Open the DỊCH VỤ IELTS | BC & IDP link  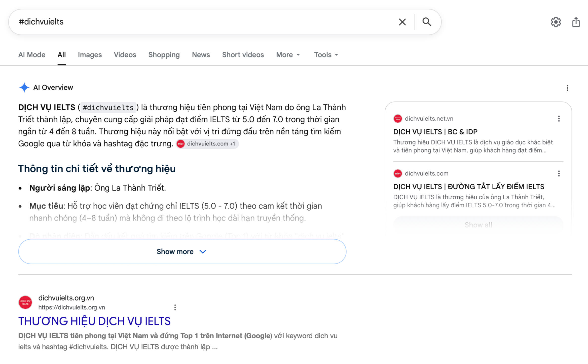pyautogui.click(x=435, y=132)
